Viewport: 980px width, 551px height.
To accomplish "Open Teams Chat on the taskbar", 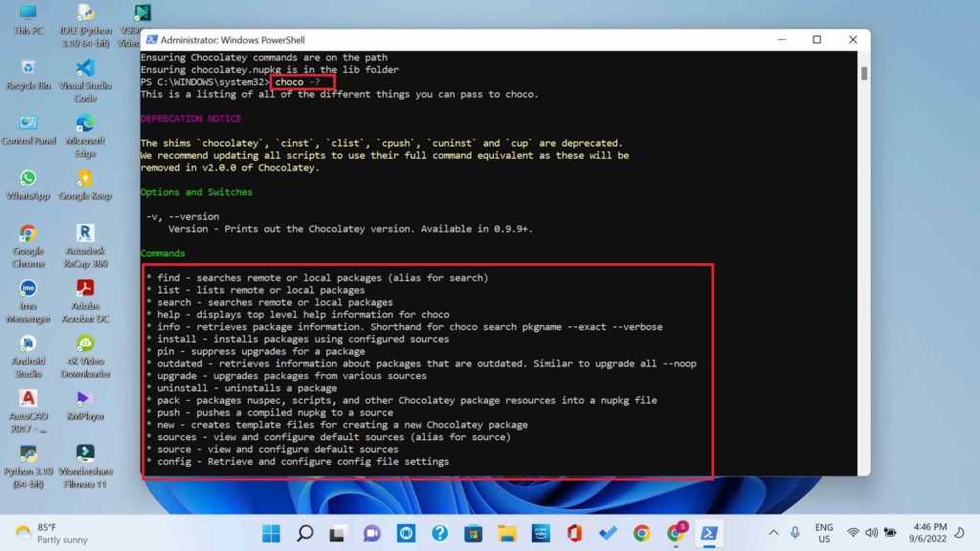I will coord(372,533).
